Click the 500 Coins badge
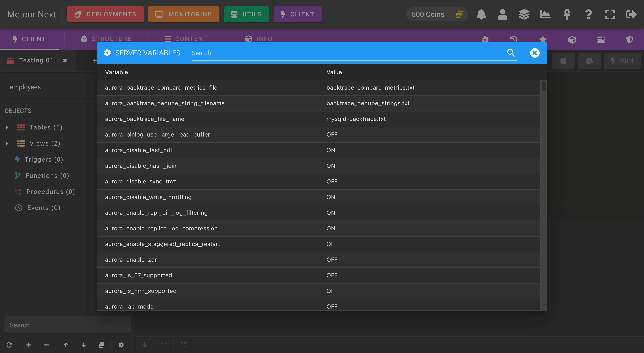Viewport: 644px width, 353px height. [x=437, y=14]
